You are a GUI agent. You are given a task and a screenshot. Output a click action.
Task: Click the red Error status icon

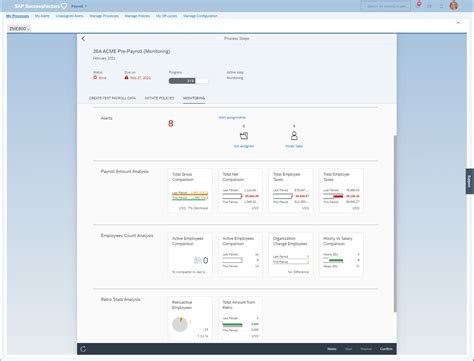95,78
